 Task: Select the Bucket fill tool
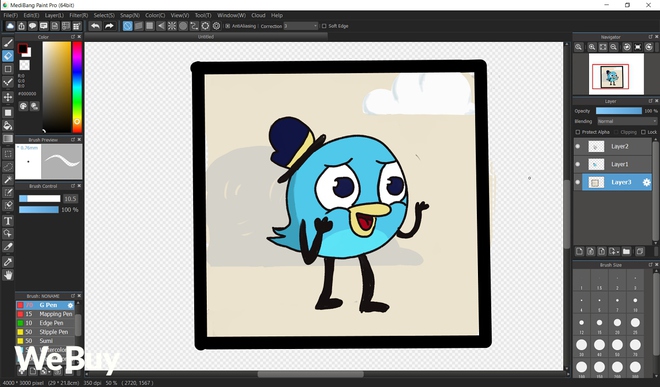click(8, 125)
